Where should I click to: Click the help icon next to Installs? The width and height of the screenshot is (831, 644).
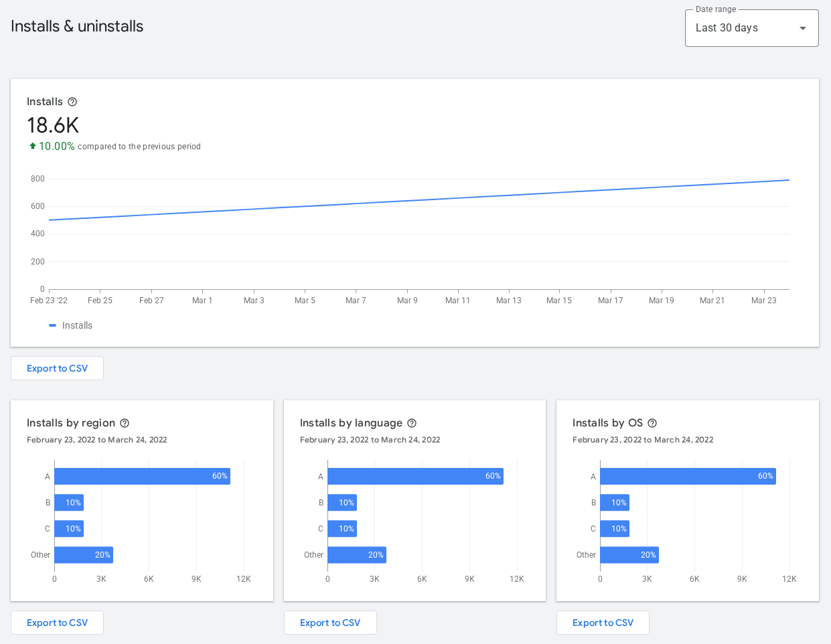pyautogui.click(x=72, y=102)
